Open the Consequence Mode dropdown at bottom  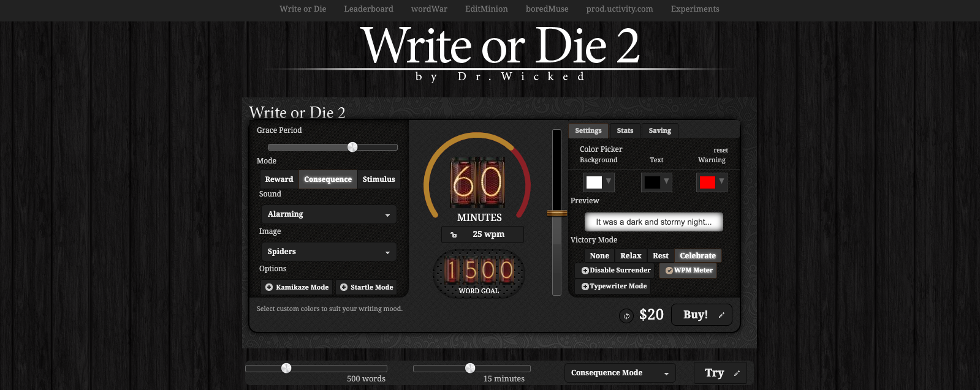(620, 373)
